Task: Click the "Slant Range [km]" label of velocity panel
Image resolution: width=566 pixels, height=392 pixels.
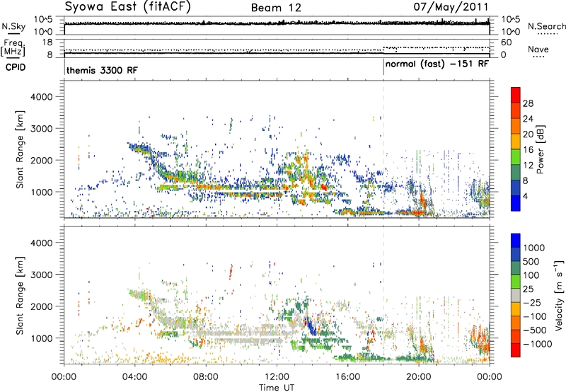Action: coord(20,296)
